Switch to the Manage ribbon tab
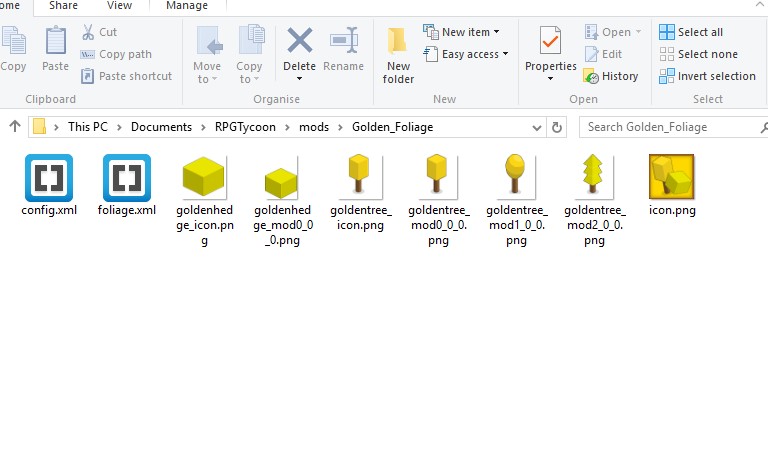 coord(187,5)
